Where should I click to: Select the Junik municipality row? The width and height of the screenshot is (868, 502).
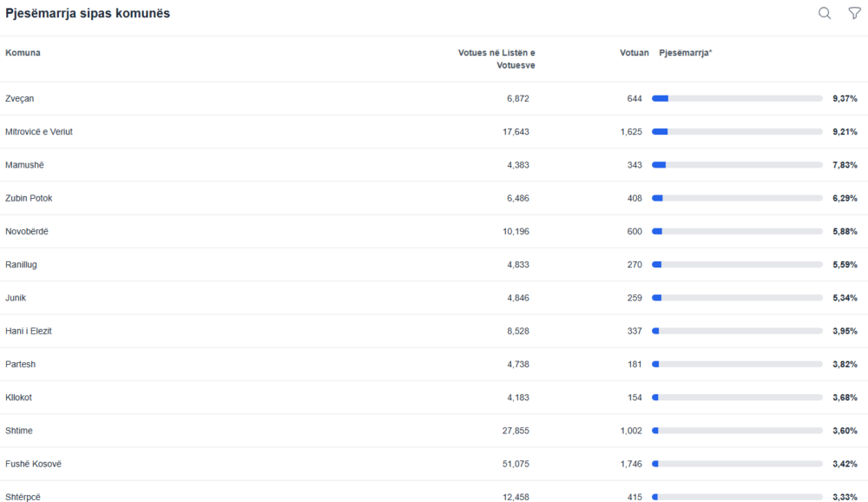coord(16,298)
